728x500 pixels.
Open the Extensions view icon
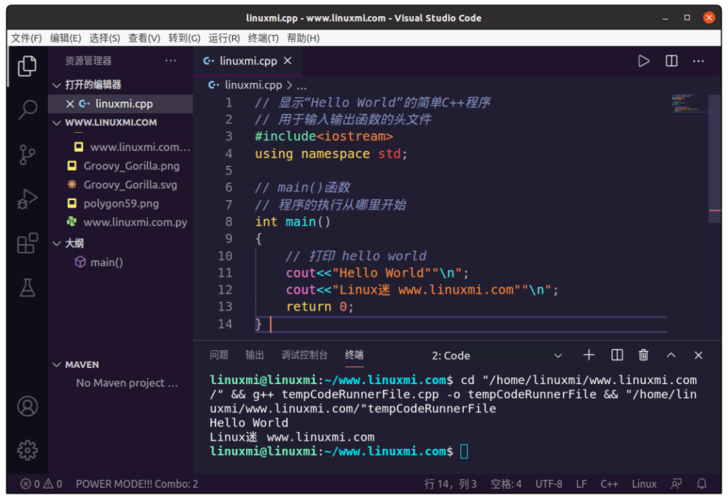(x=27, y=243)
